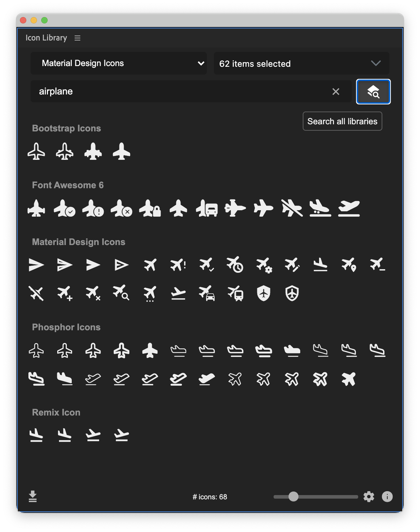This screenshot has width=420, height=532.
Task: Select the Font Awesome truck-plane icon
Action: [207, 208]
